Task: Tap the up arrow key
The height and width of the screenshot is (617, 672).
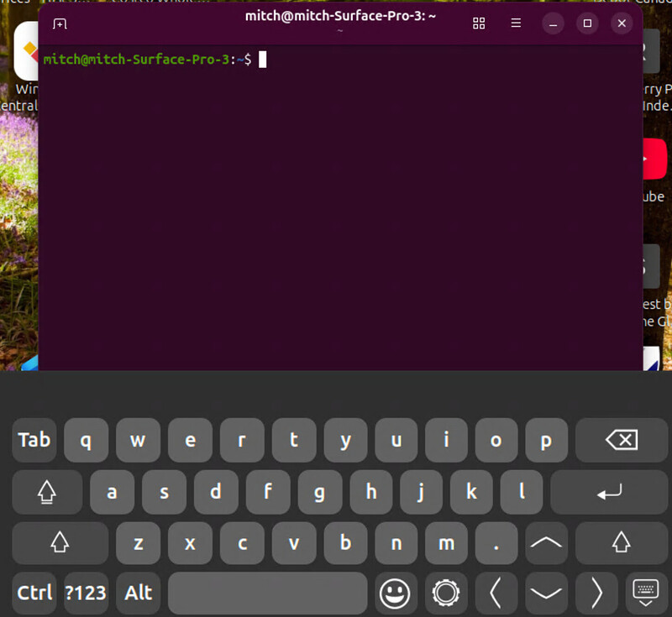Action: click(x=546, y=543)
